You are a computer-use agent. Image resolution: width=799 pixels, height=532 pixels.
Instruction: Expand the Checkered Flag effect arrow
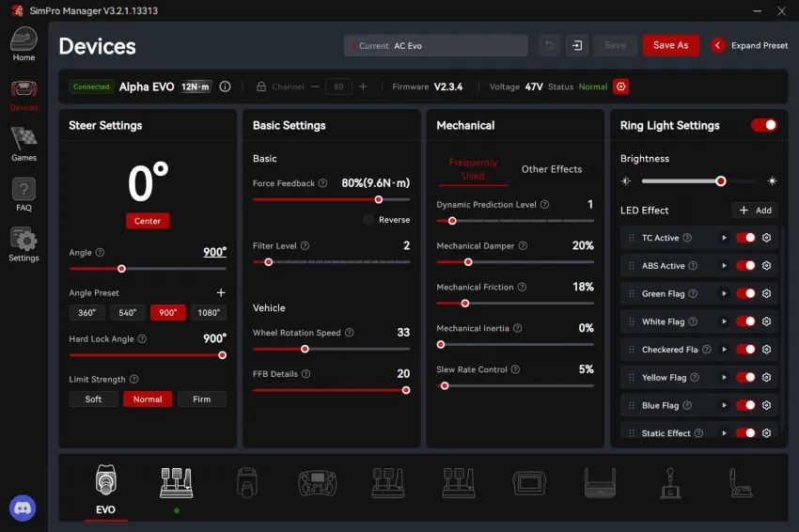pyautogui.click(x=724, y=349)
